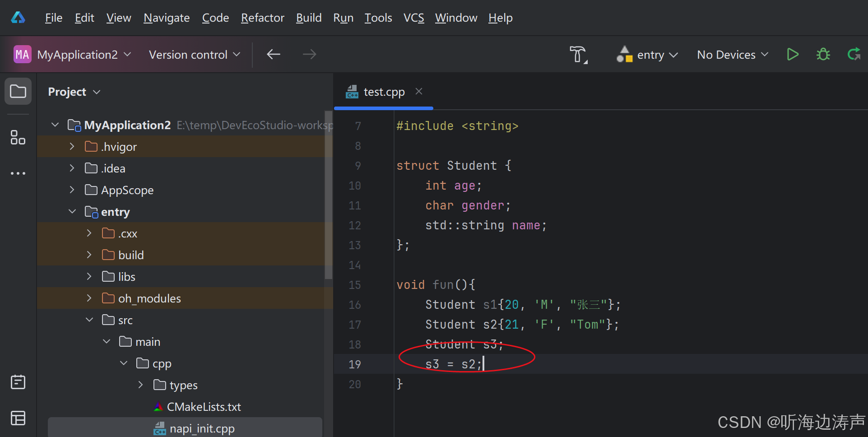Open the Edit menu
The height and width of the screenshot is (437, 868).
pyautogui.click(x=84, y=18)
